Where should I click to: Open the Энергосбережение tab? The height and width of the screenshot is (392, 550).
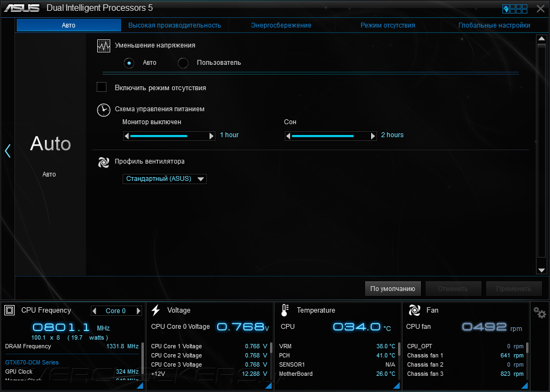[281, 25]
